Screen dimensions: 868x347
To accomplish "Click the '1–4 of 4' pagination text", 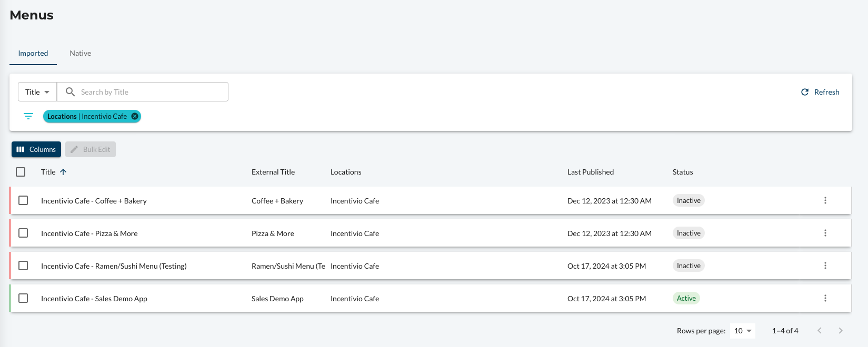I will pyautogui.click(x=785, y=331).
